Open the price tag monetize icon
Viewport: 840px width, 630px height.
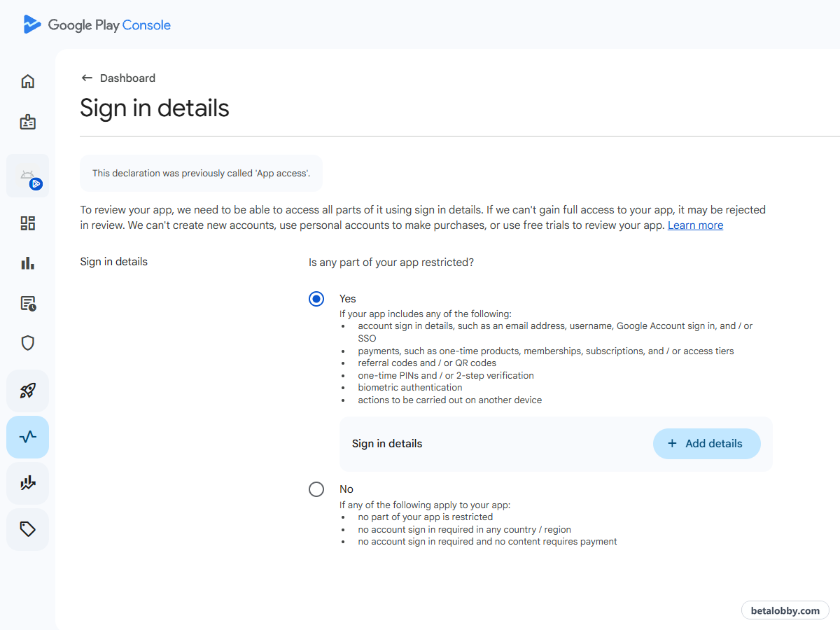click(28, 529)
